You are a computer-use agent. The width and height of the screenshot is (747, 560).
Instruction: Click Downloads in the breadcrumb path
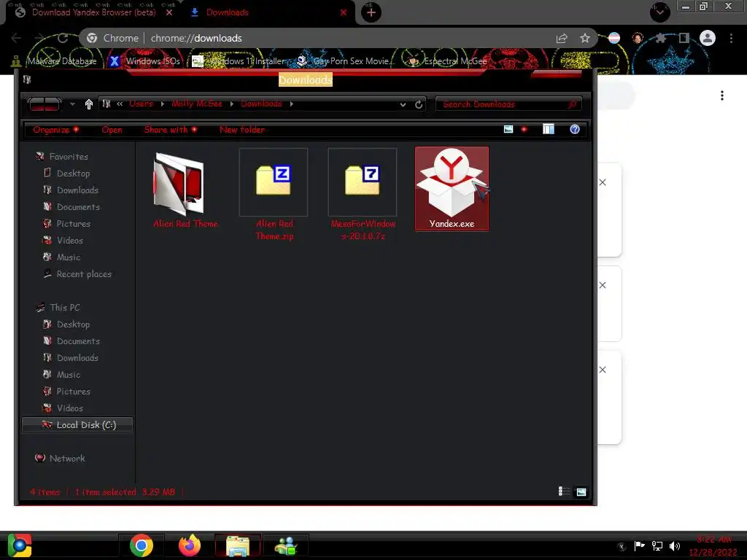click(261, 104)
